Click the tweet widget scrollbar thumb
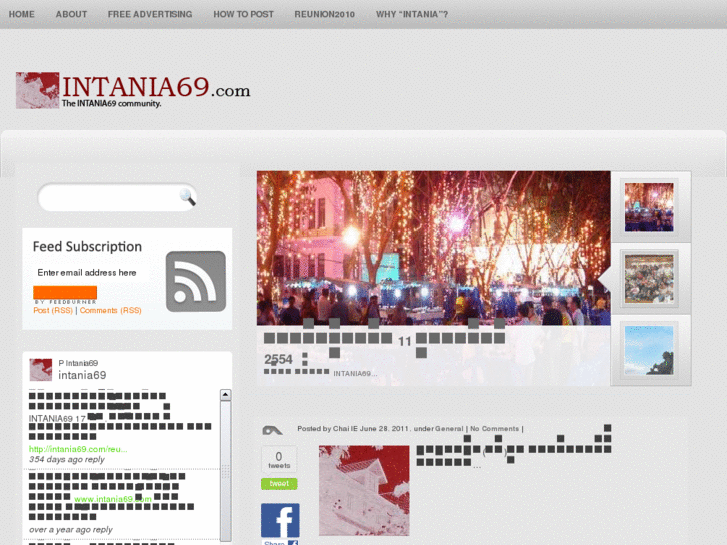 click(x=225, y=471)
